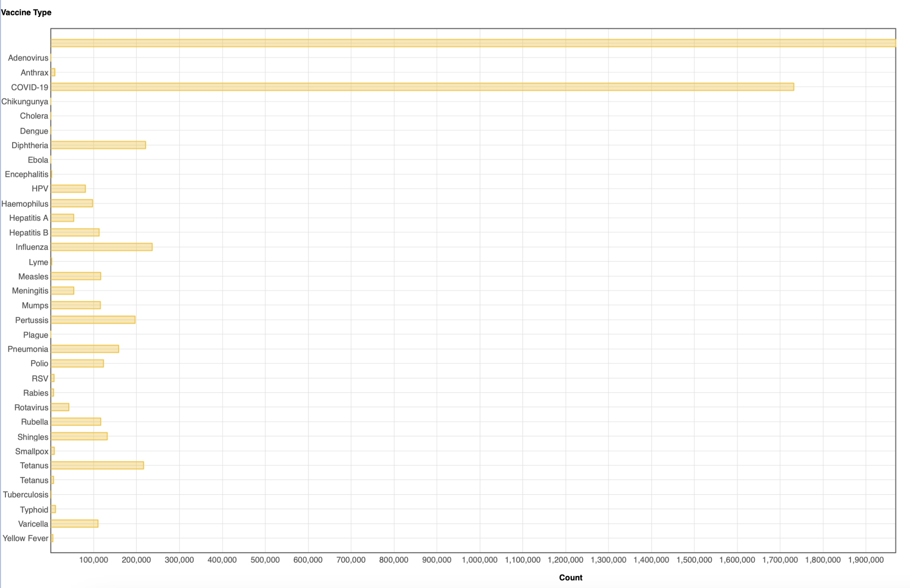Image resolution: width=910 pixels, height=588 pixels.
Task: Click the '1,500,000' tick label
Action: click(x=694, y=560)
